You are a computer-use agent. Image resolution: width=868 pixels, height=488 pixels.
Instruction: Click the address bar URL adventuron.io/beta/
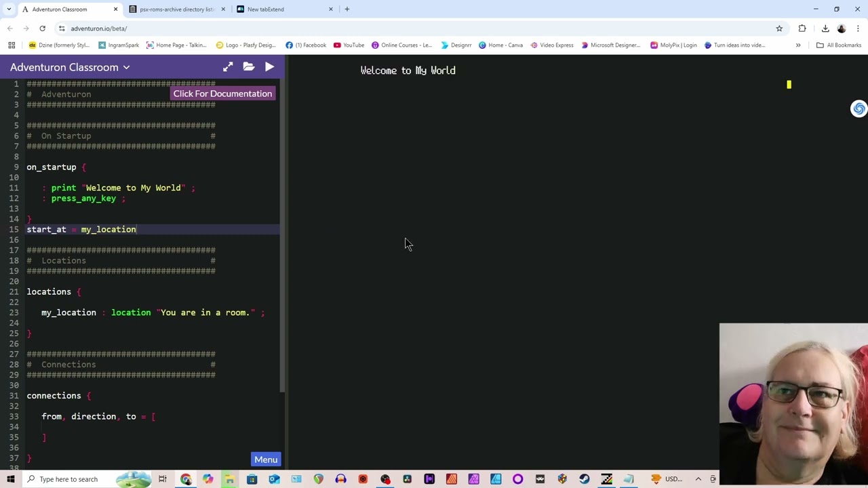99,28
